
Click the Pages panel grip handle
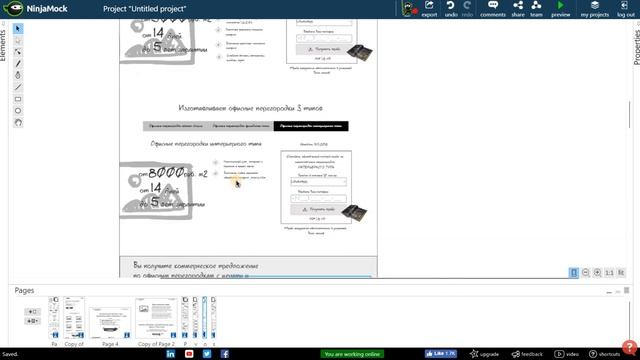627,290
